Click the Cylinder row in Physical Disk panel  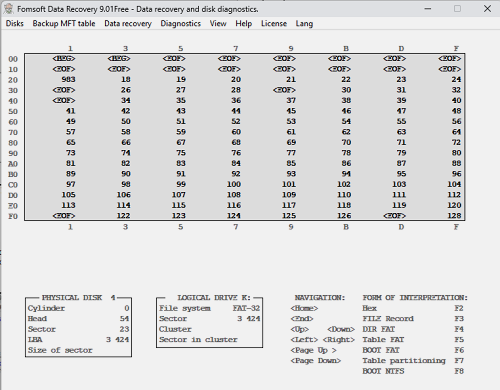coord(78,308)
